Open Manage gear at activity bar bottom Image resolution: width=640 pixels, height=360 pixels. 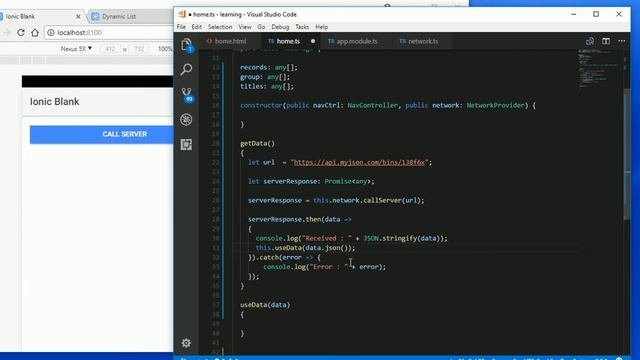click(x=186, y=343)
